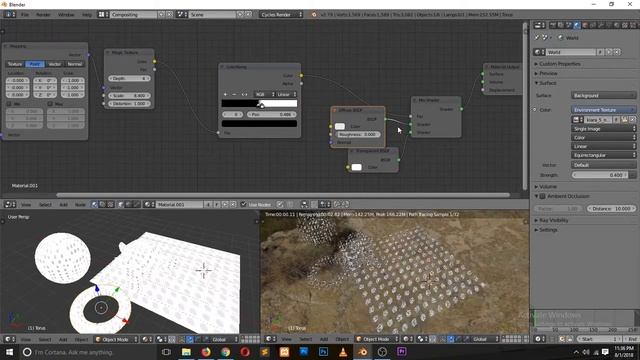Open the Render menu
Screen dimensions: 640x360
(43, 14)
